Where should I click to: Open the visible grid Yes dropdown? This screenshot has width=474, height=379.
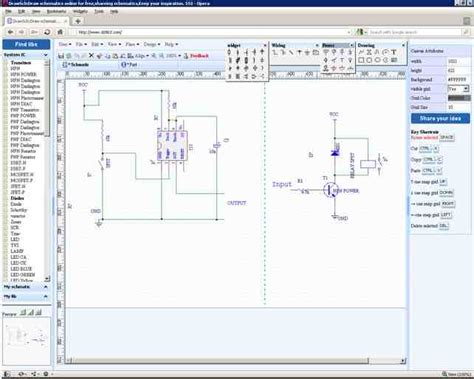[458, 89]
